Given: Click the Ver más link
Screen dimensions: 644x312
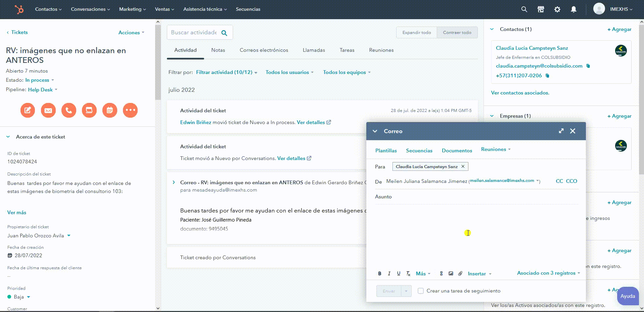Looking at the screenshot, I should pyautogui.click(x=17, y=212).
